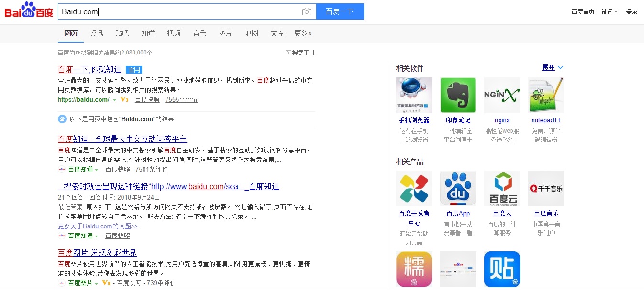Open the blue 贴 tieba icon

(502, 269)
